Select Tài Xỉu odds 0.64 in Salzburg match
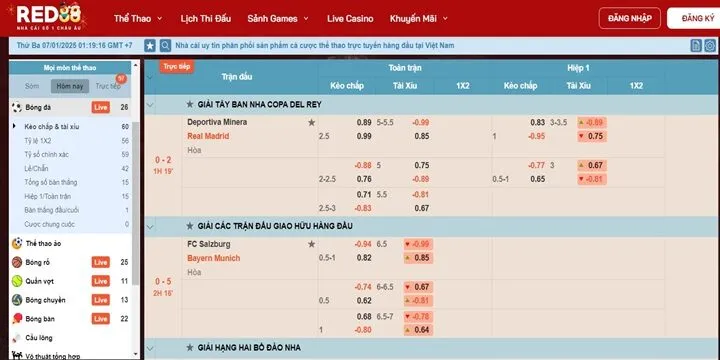Screen dimensions: 720x360 point(418,330)
